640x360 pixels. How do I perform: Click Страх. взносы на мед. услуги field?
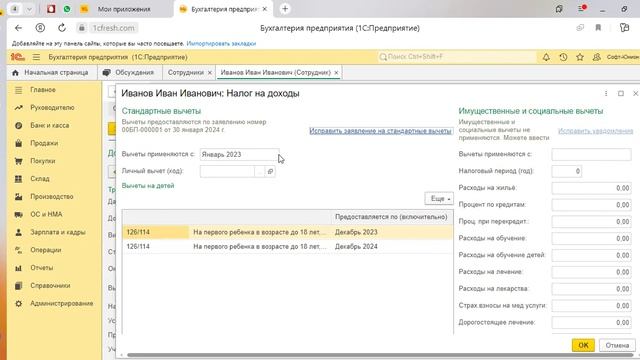click(591, 306)
